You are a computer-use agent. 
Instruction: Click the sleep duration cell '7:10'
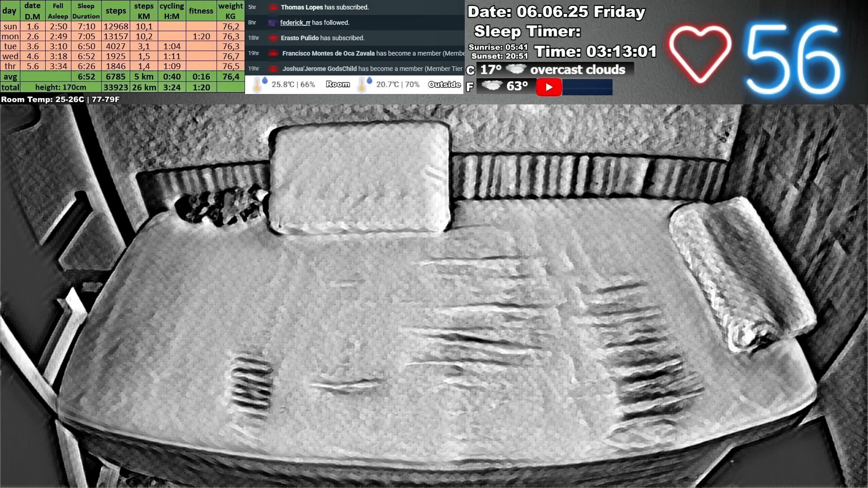[x=86, y=26]
